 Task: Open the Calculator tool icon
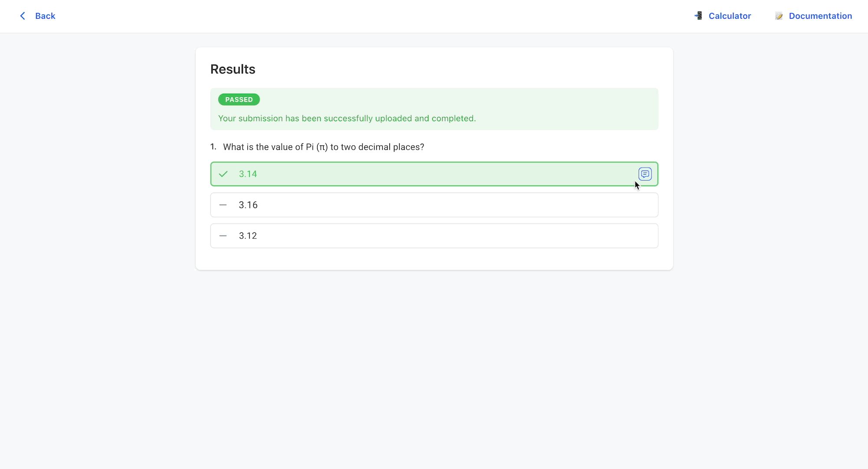(x=699, y=16)
